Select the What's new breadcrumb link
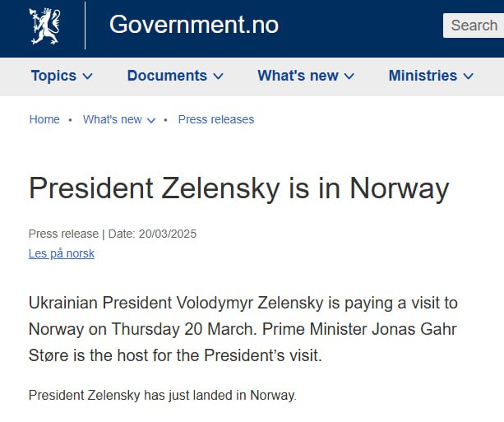 click(112, 119)
